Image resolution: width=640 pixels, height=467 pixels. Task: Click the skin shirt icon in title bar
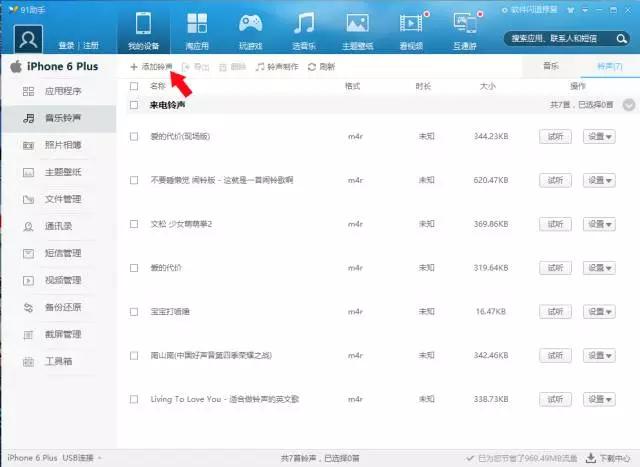571,10
